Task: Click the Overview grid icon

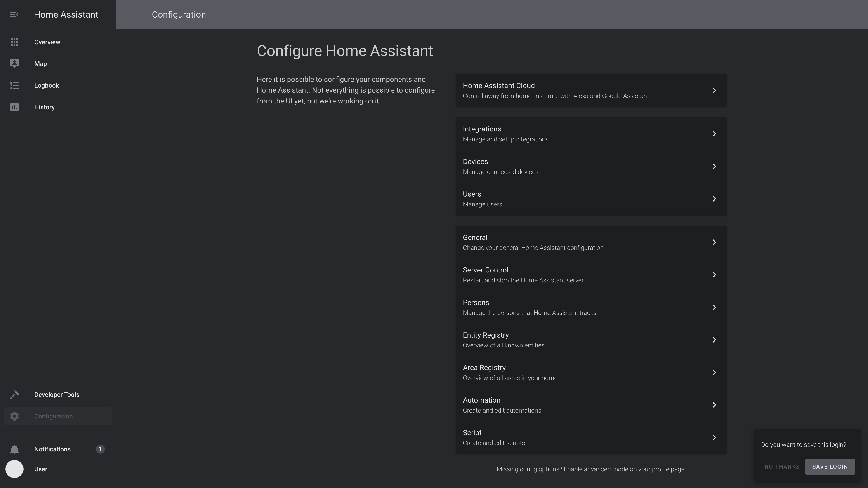Action: (14, 42)
